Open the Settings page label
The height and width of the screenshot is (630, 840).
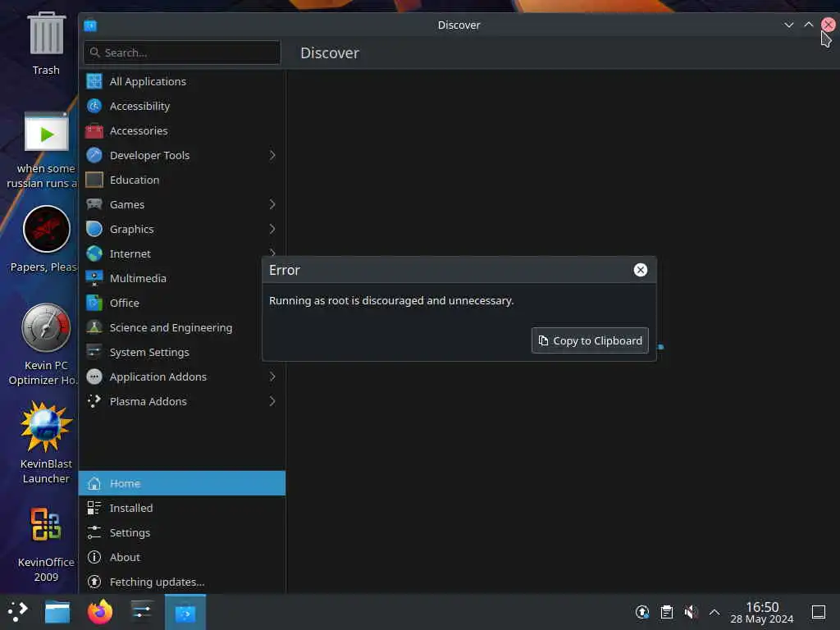pos(130,532)
